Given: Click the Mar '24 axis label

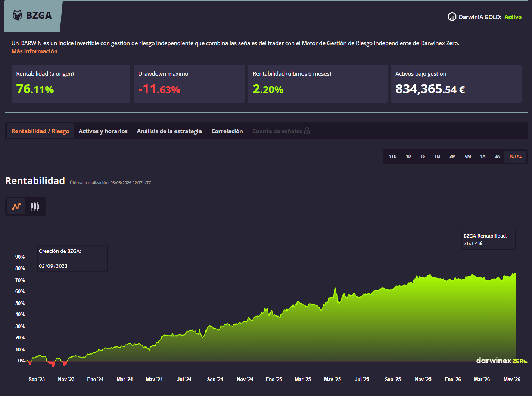Looking at the screenshot, I should [125, 379].
